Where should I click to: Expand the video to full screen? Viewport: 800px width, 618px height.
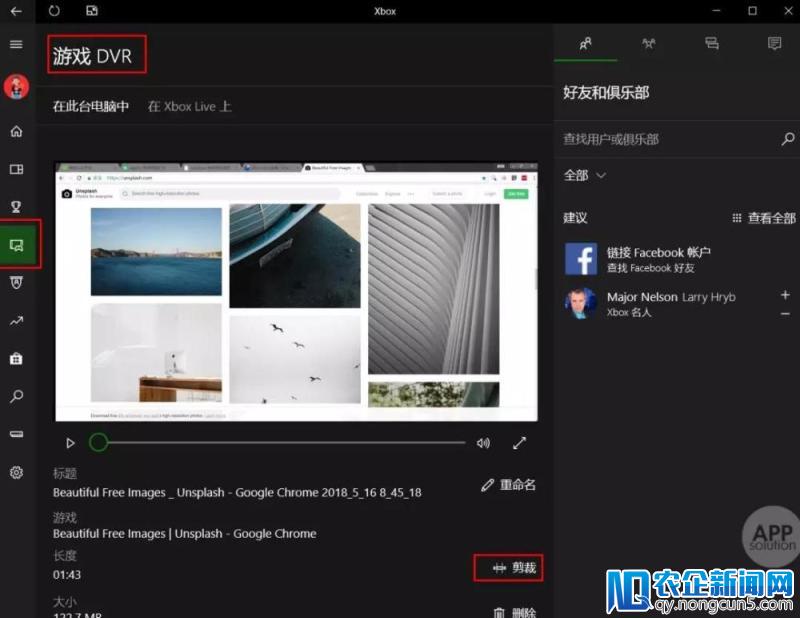tap(519, 443)
